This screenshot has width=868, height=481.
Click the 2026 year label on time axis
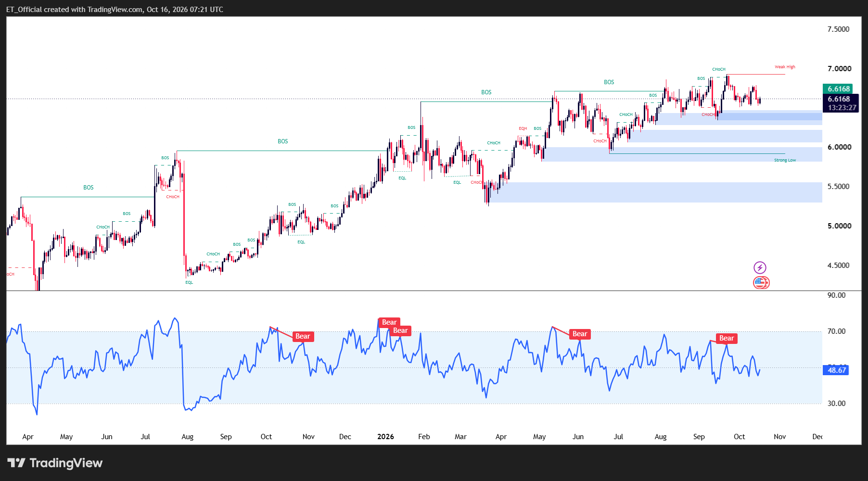coord(385,437)
